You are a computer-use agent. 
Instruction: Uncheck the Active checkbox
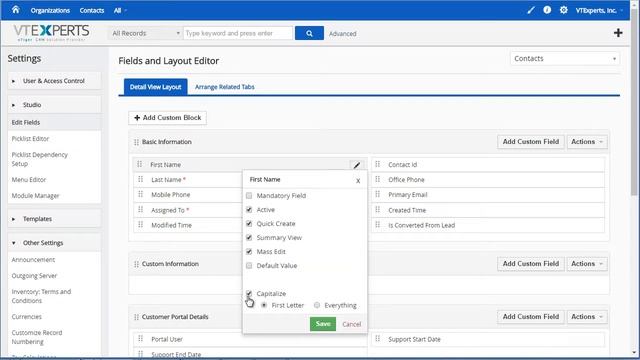point(249,209)
